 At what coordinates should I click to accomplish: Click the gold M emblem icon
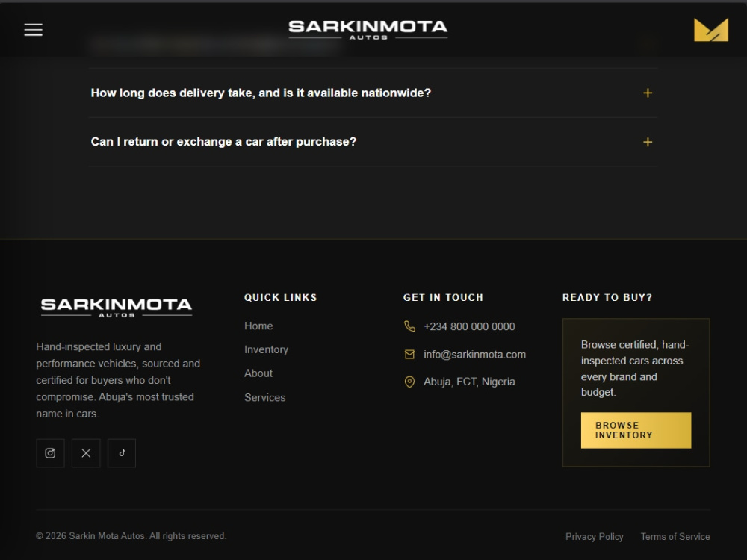coord(711,30)
